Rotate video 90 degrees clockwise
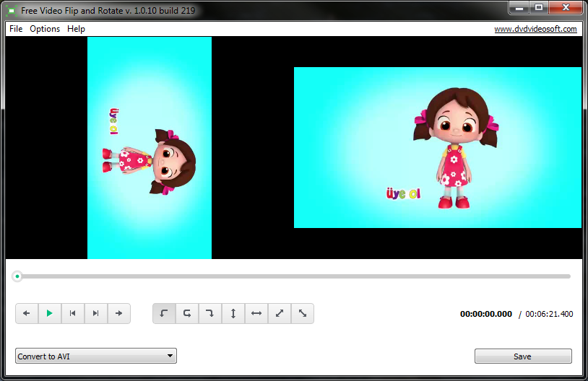588x381 pixels. pos(210,313)
